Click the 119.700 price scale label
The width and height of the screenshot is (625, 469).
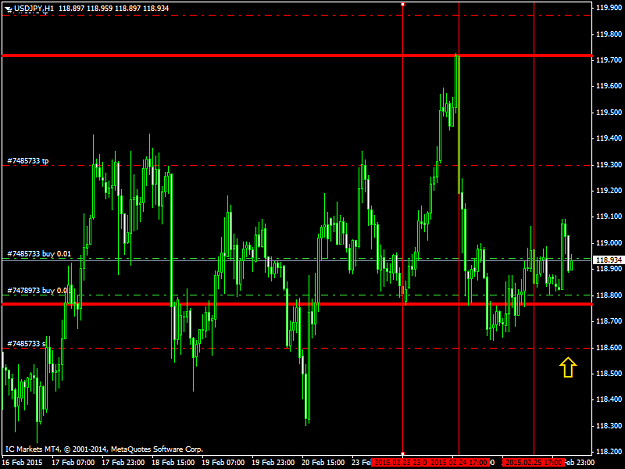pos(609,60)
